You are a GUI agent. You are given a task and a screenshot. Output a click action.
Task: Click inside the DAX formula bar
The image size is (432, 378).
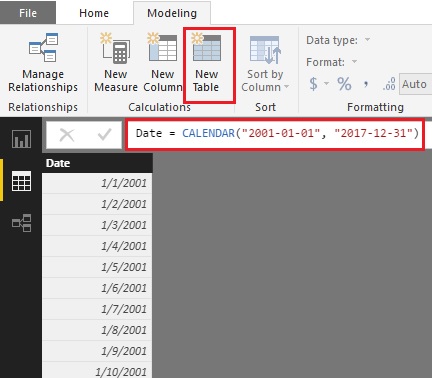tap(275, 134)
